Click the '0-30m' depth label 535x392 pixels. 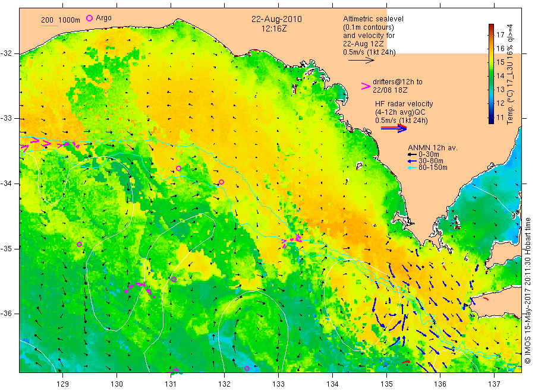tap(429, 154)
